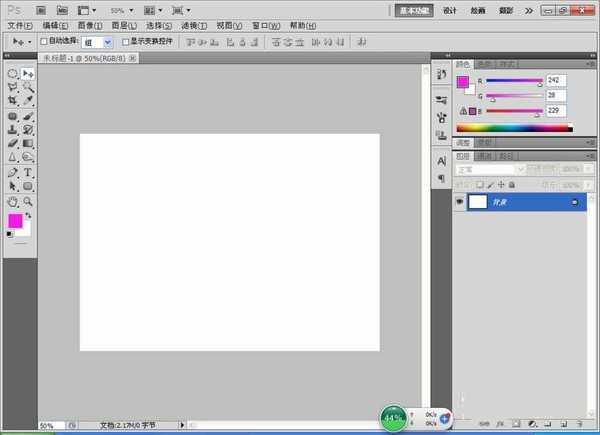Hide the 背景 layer with eye icon
Viewport: 600px width, 435px height.
tap(459, 201)
